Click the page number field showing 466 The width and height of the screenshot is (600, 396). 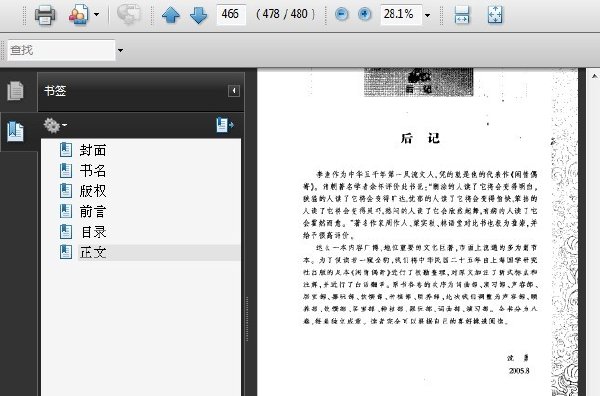tap(231, 15)
